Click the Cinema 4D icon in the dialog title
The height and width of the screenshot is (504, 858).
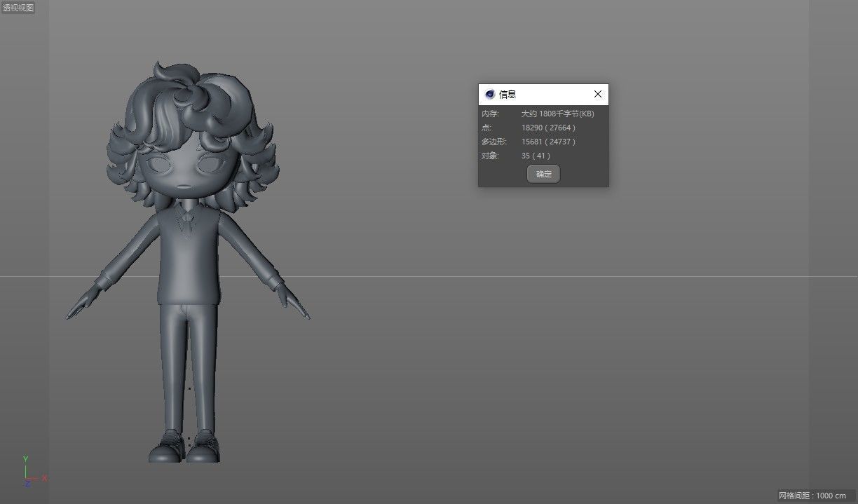(489, 95)
